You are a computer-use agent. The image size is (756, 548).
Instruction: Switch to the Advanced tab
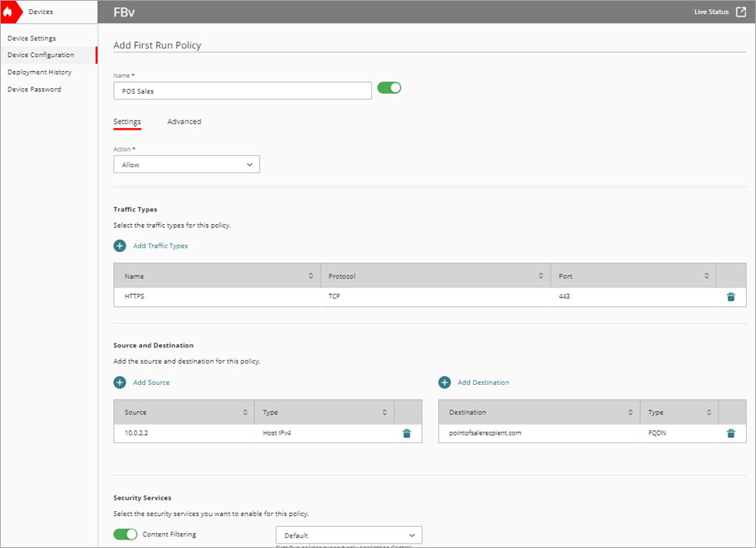(x=184, y=122)
